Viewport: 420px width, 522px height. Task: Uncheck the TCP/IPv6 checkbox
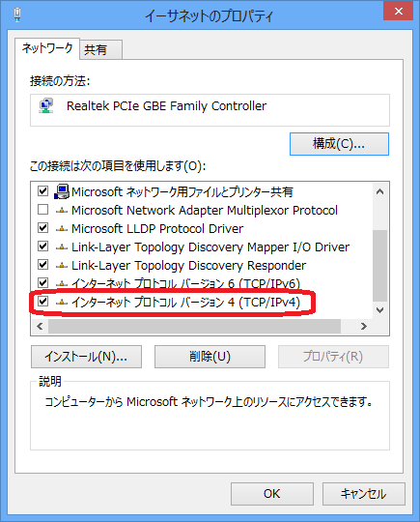pyautogui.click(x=42, y=283)
